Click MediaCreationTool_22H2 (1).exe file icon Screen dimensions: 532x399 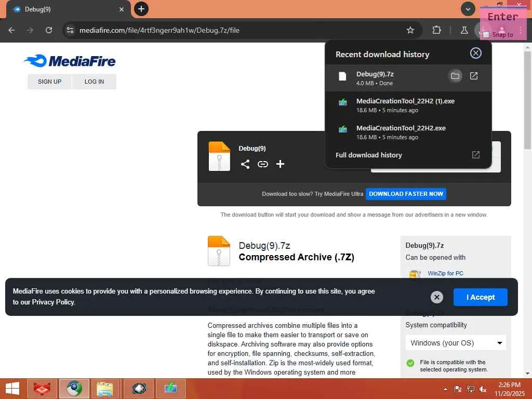(x=343, y=102)
